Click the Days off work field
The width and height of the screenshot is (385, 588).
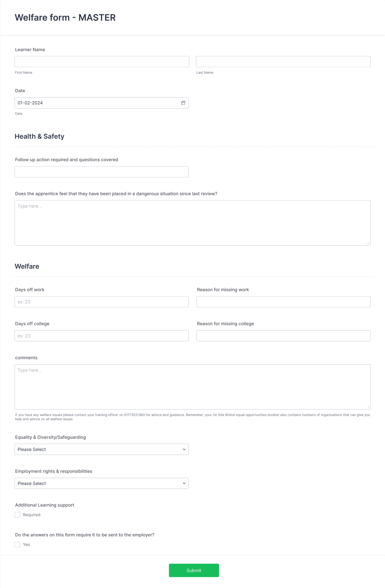click(101, 302)
